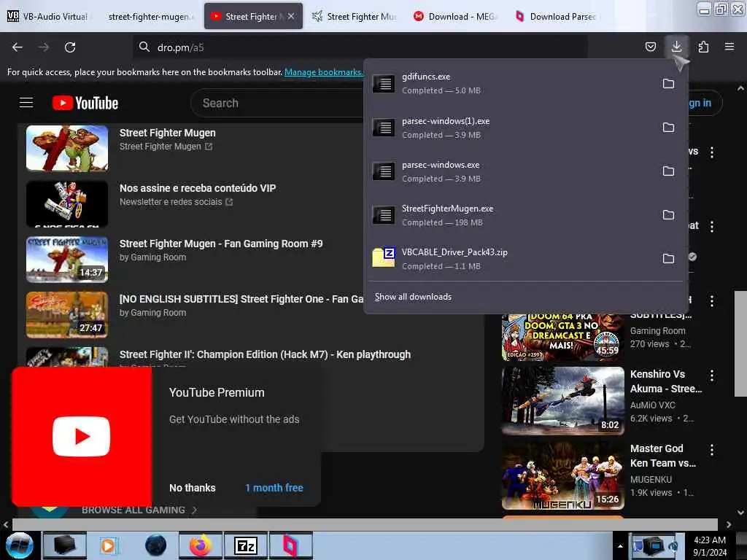The image size is (747, 560).
Task: Open the Doom 64 Dreamcast 45:59 video thumbnail
Action: [562, 337]
